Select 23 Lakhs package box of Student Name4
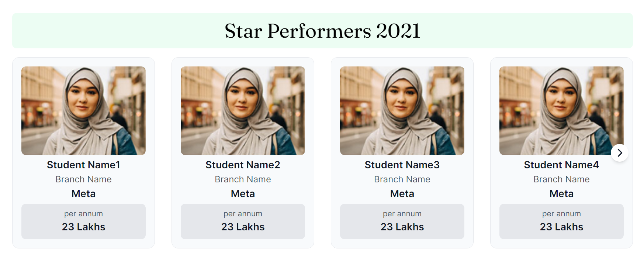This screenshot has height=268, width=644. coord(561,221)
